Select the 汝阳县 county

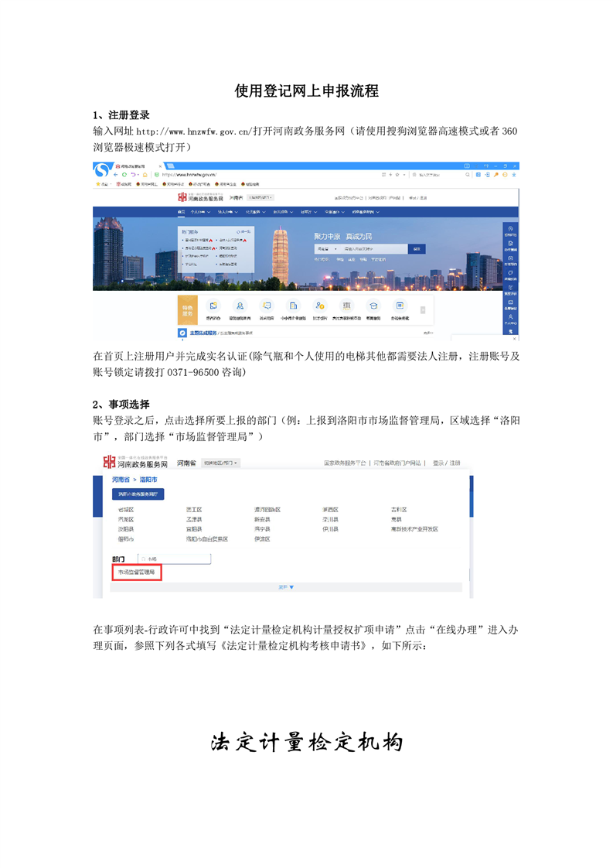pos(125,529)
